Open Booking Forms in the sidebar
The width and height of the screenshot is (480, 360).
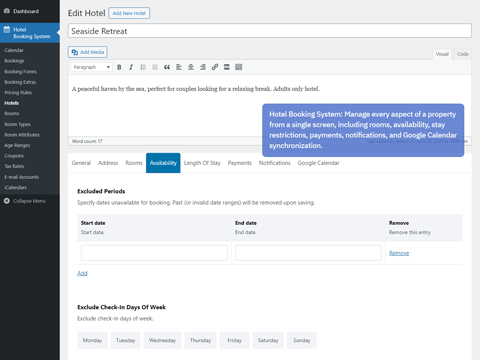point(20,72)
